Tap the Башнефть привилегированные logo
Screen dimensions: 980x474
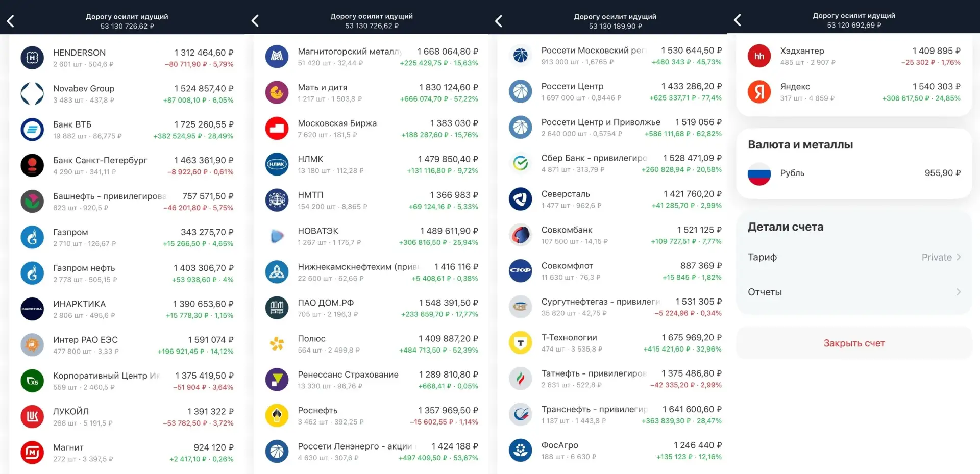(x=32, y=202)
